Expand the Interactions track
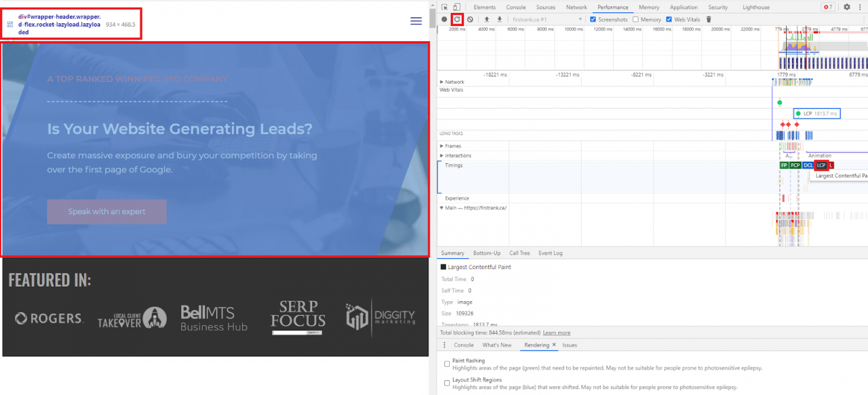The height and width of the screenshot is (395, 868). point(442,156)
